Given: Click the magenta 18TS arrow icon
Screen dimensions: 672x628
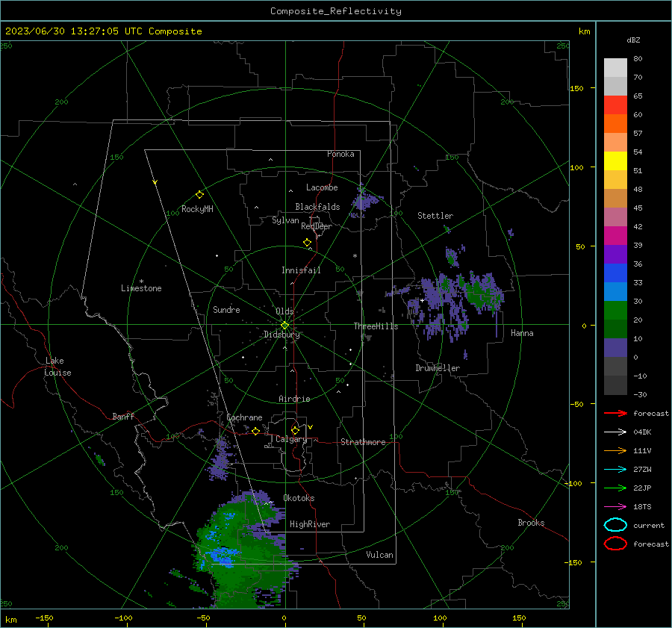Looking at the screenshot, I should tap(615, 507).
